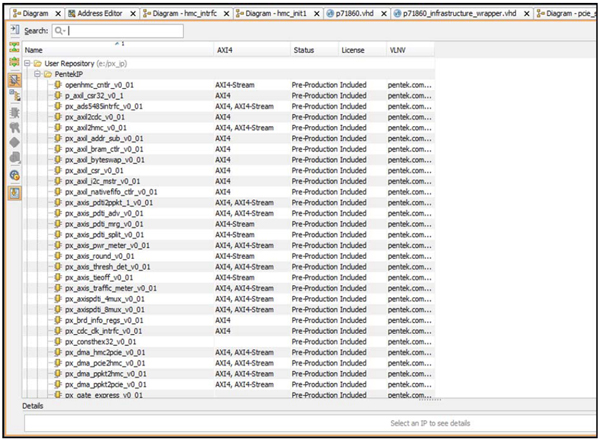Sort by the License column header
Viewport: 600px width, 440px height.
point(362,50)
